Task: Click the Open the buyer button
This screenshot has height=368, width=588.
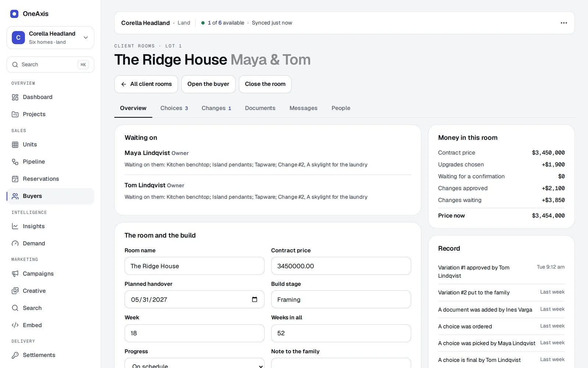Action: [208, 84]
